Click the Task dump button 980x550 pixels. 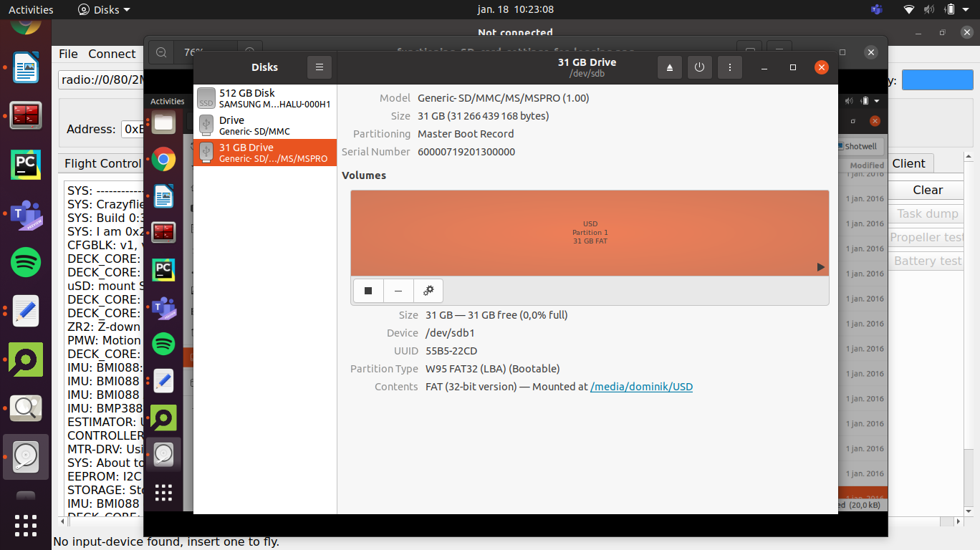tap(928, 213)
